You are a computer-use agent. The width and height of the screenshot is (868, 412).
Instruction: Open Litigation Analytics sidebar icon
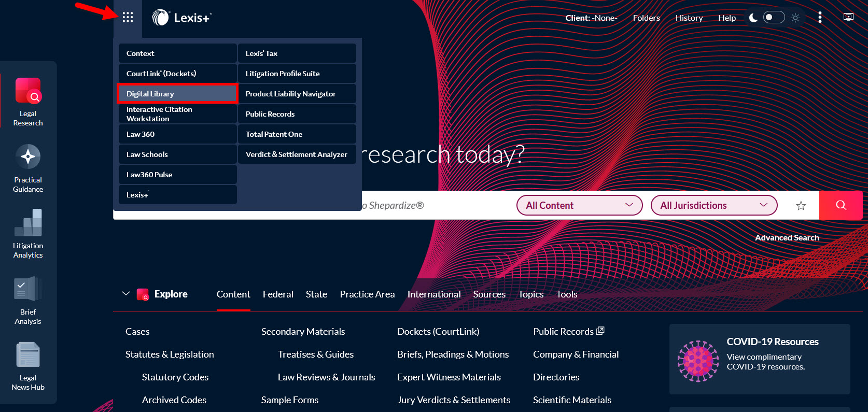[28, 223]
